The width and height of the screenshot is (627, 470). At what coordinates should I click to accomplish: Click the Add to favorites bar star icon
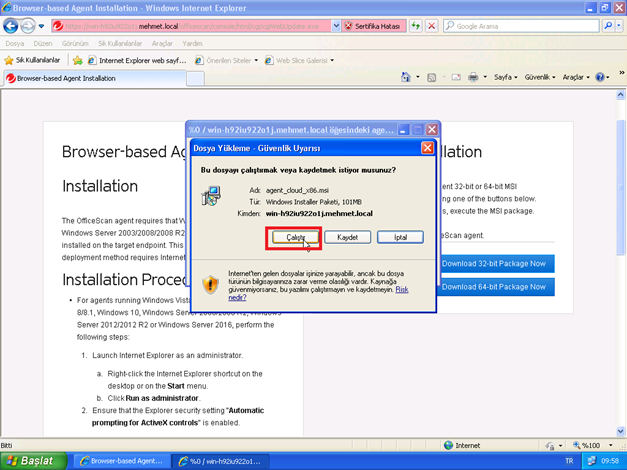tap(78, 60)
